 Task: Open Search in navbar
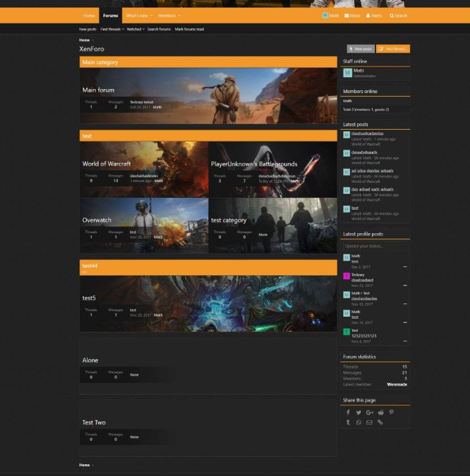[398, 15]
